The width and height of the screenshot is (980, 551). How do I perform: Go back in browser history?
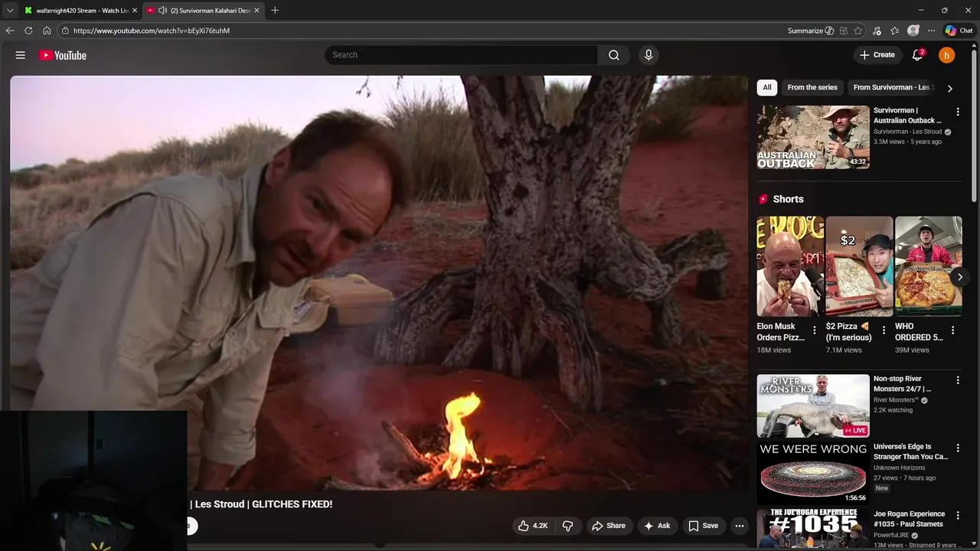point(10,31)
